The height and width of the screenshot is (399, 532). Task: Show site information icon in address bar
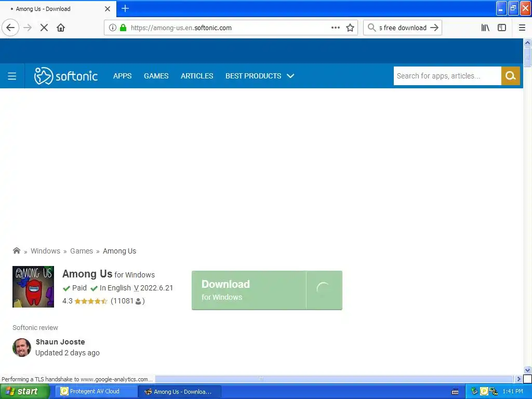tap(112, 28)
